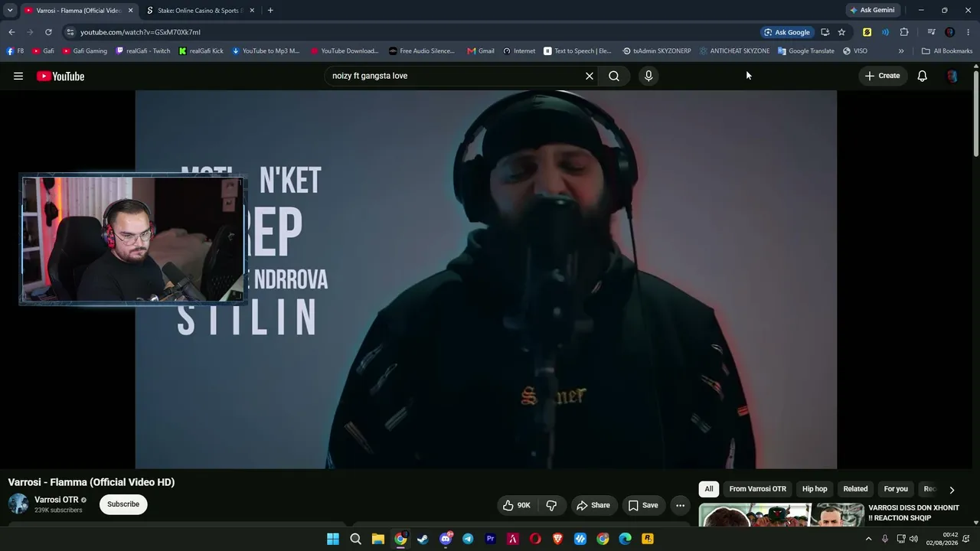Open the Gafi Gaming bookmark
Screen dimensions: 980x551
click(x=85, y=51)
